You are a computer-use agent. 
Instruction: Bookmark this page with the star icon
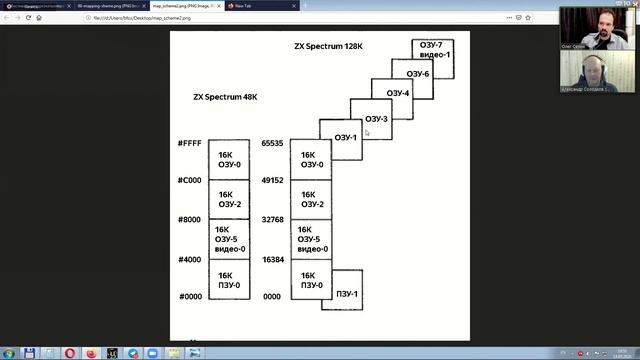click(x=528, y=18)
